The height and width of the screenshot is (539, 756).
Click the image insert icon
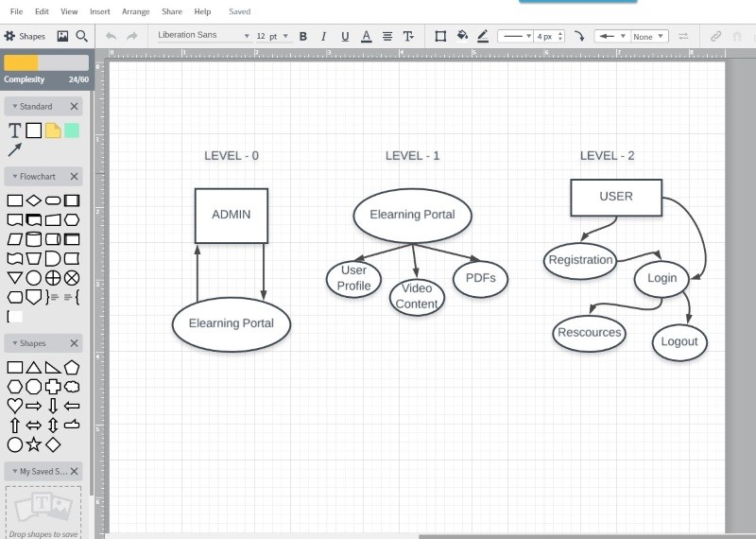(x=62, y=36)
